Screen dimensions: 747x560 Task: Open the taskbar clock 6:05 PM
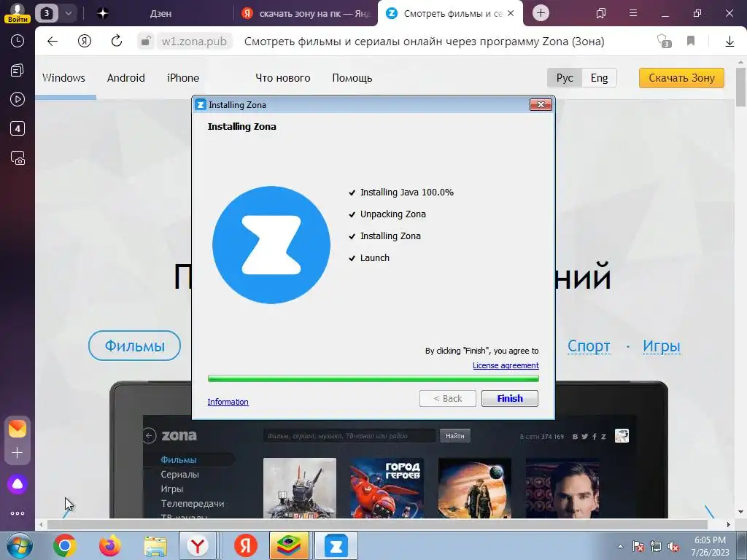point(710,546)
